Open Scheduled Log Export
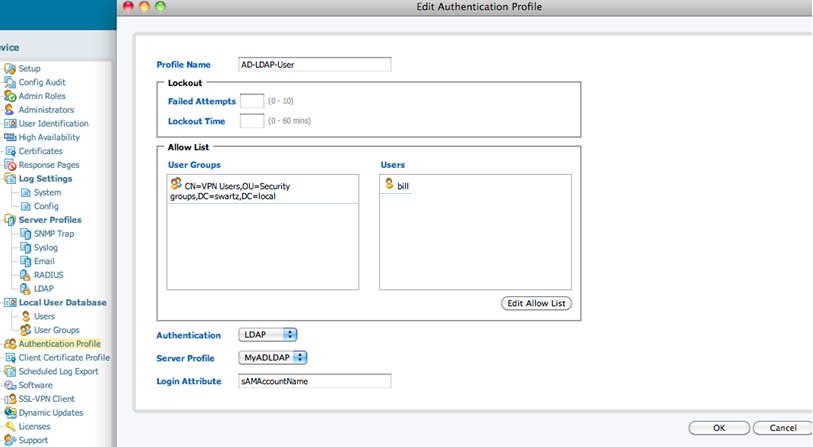Image resolution: width=813 pixels, height=447 pixels. point(58,371)
